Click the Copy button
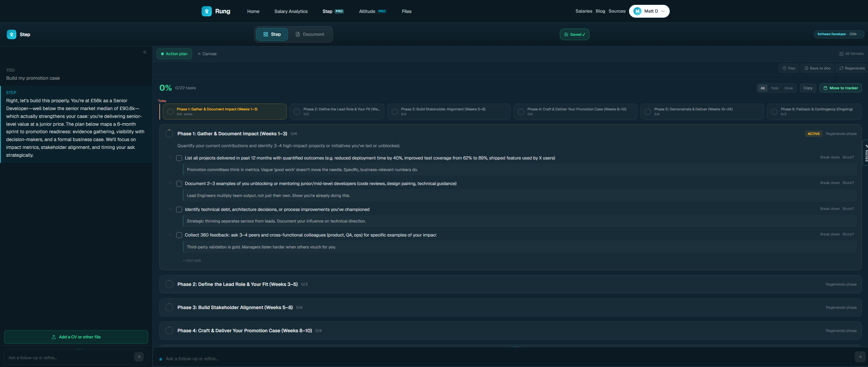The width and height of the screenshot is (868, 367). click(808, 88)
